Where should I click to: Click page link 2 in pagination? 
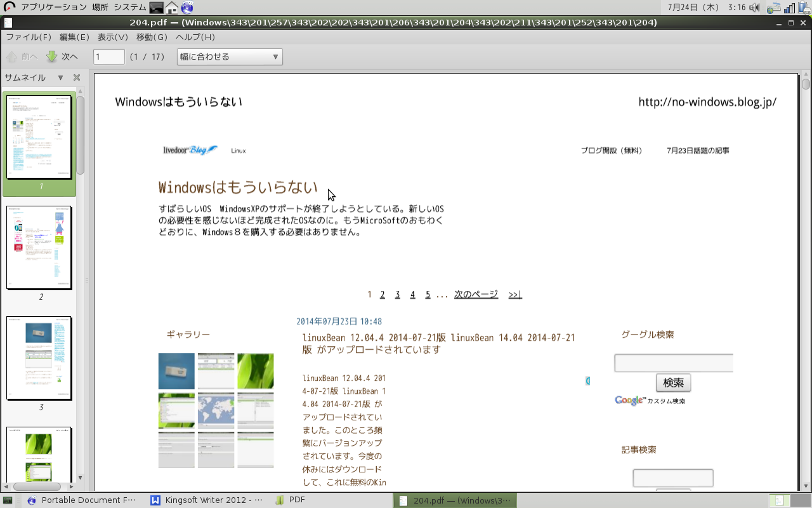pyautogui.click(x=383, y=295)
